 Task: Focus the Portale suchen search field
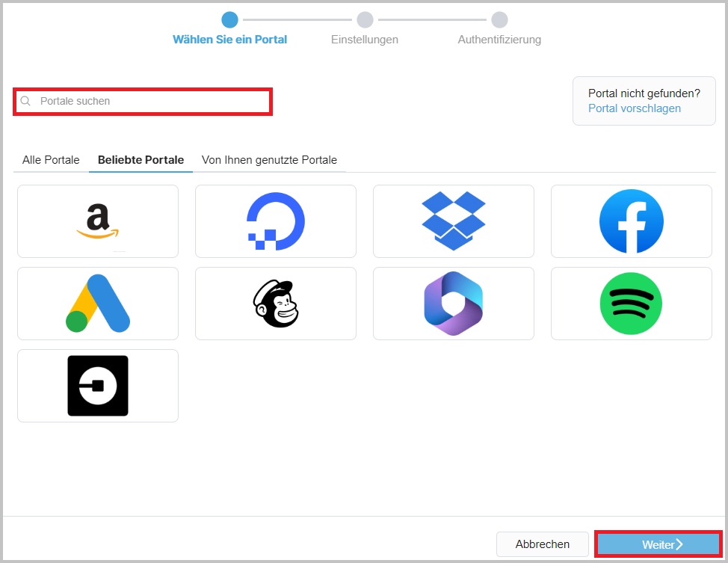click(143, 101)
